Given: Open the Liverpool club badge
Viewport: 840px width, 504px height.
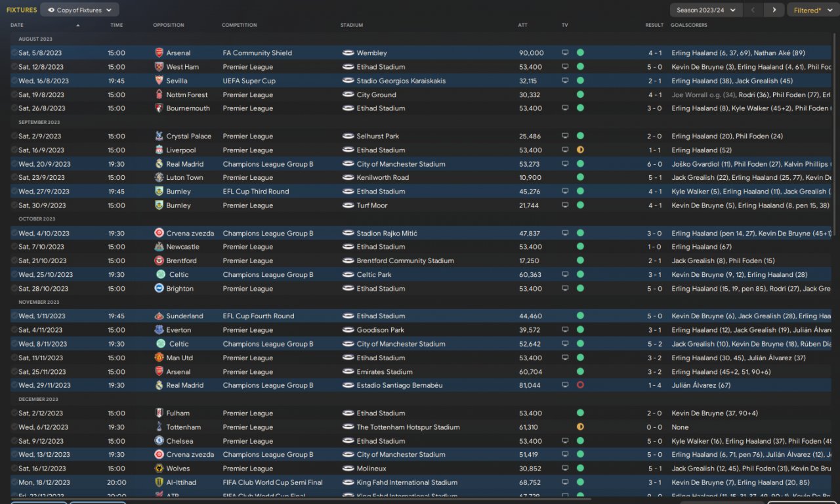Looking at the screenshot, I should tap(159, 150).
